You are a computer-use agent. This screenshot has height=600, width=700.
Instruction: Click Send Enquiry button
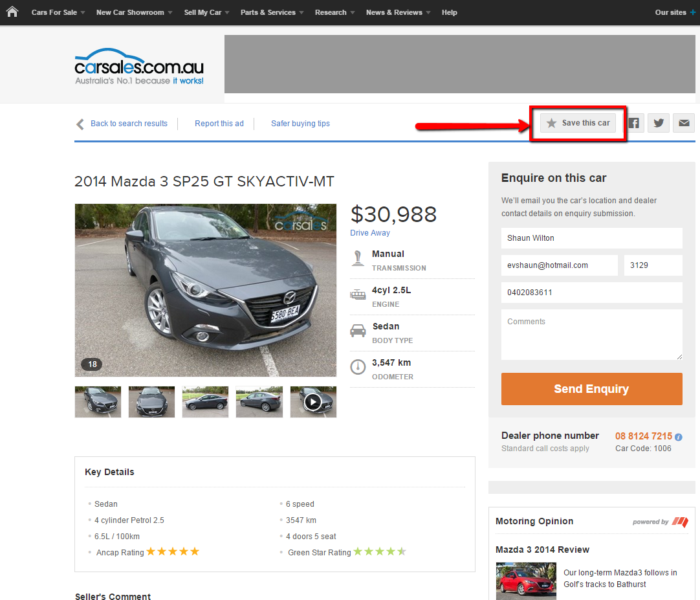pos(591,389)
